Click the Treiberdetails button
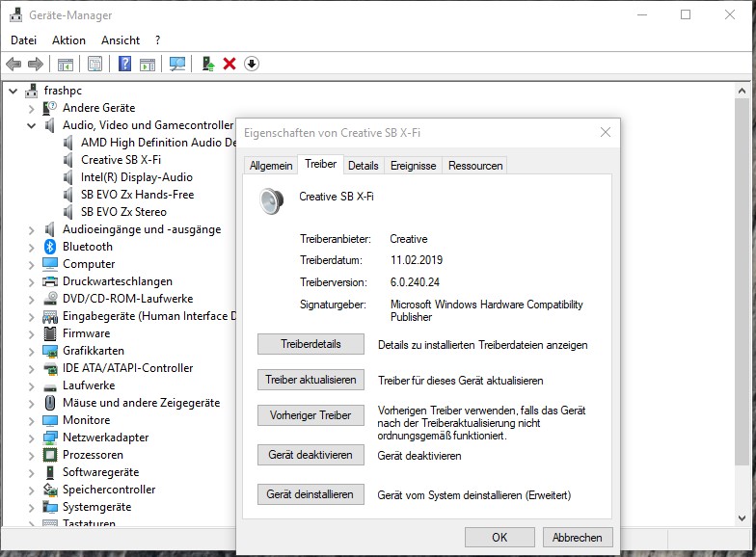The image size is (756, 557). click(310, 344)
